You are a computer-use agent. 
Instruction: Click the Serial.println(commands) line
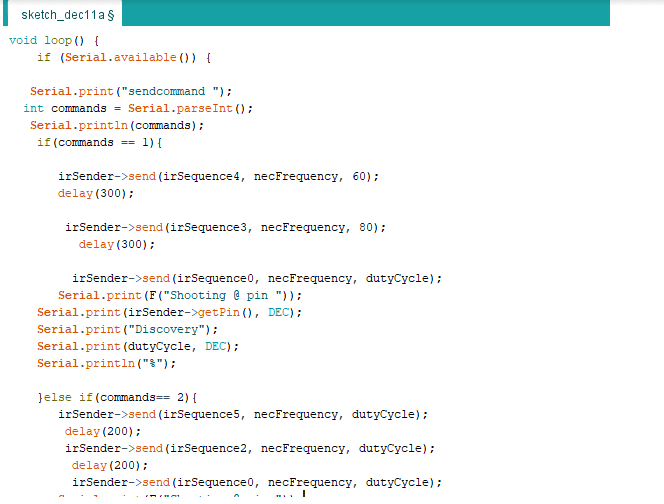coord(116,126)
